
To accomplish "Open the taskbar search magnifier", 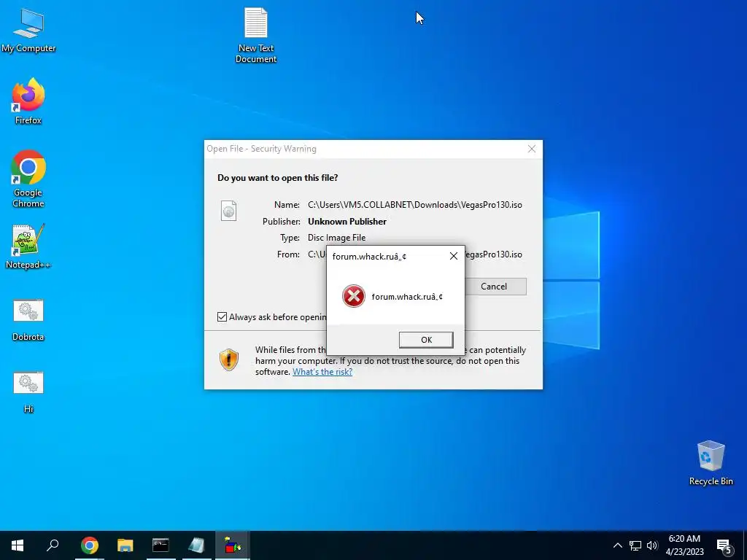I will point(53,545).
